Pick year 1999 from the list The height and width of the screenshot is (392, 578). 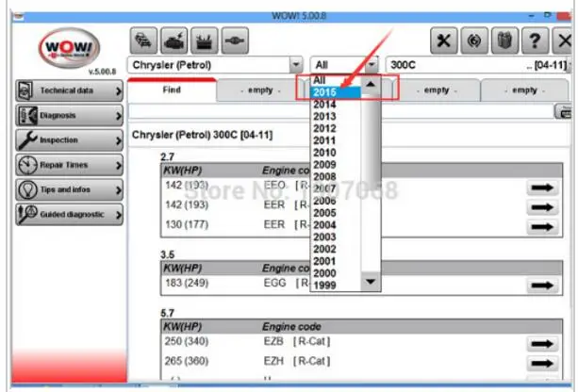[336, 286]
